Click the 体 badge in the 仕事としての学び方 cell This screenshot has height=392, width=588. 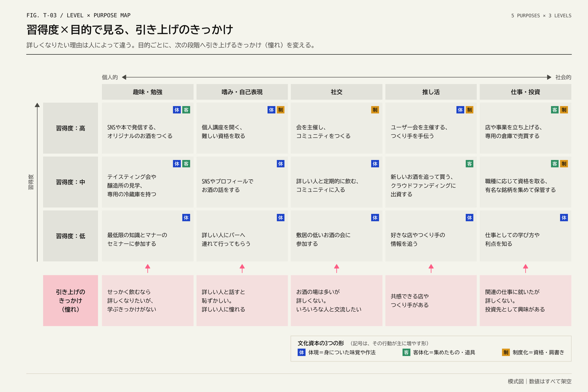(x=564, y=218)
